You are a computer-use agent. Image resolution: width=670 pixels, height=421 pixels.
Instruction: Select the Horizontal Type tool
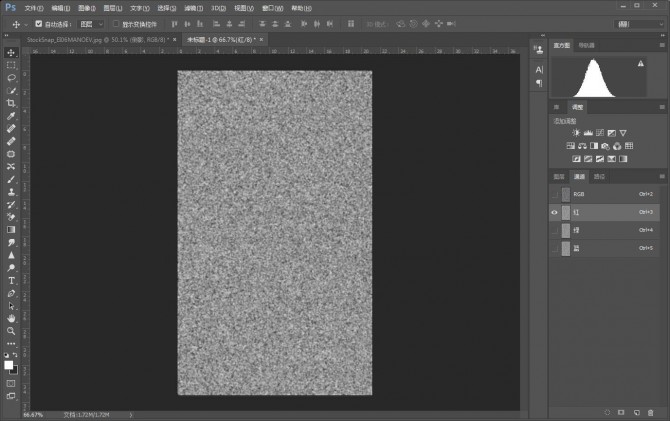click(x=11, y=281)
